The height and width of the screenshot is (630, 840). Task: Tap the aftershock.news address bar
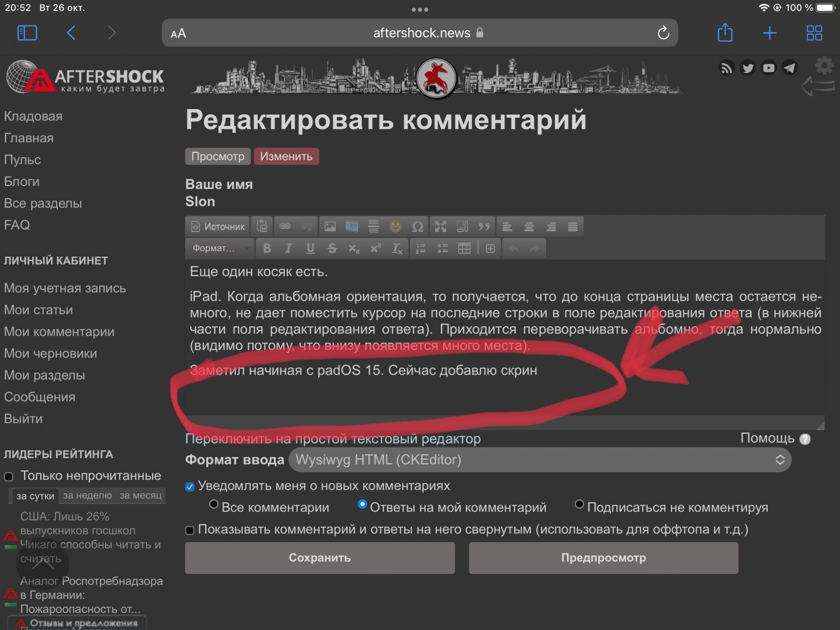tap(421, 33)
